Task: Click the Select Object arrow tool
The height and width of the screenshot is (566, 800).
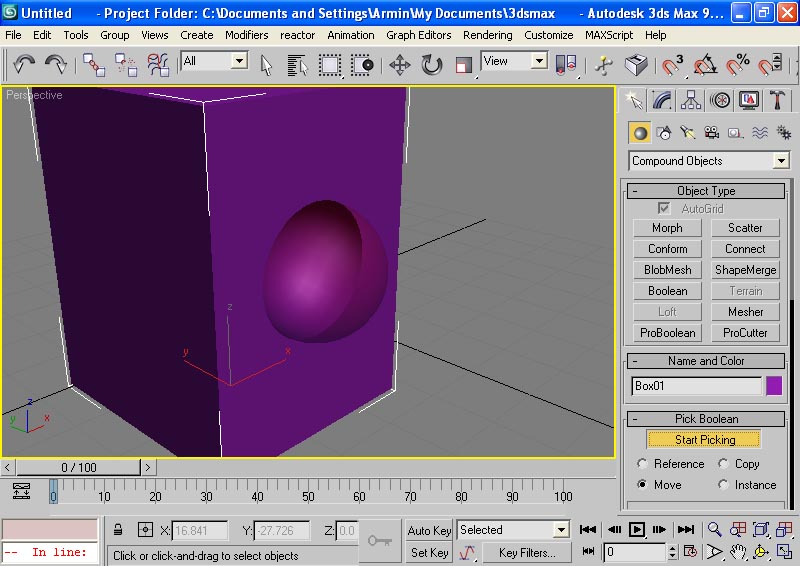Action: point(267,65)
